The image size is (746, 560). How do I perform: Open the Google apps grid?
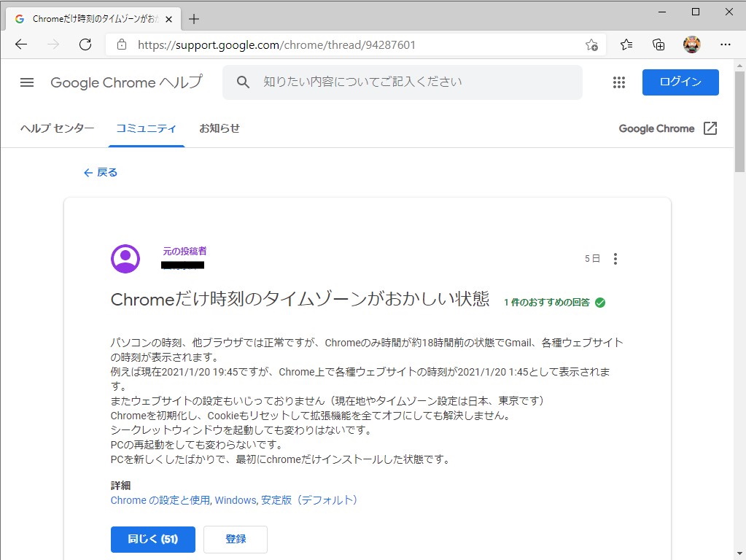[618, 82]
